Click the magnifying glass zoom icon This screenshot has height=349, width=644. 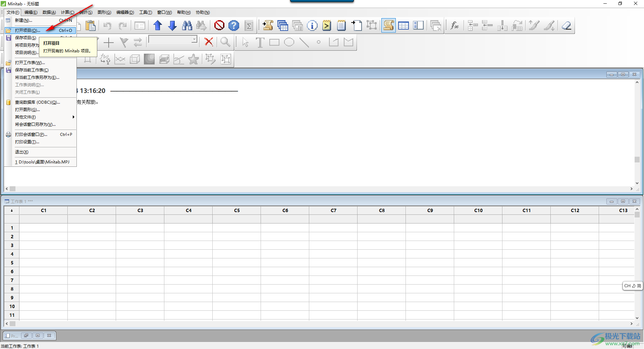click(x=225, y=42)
